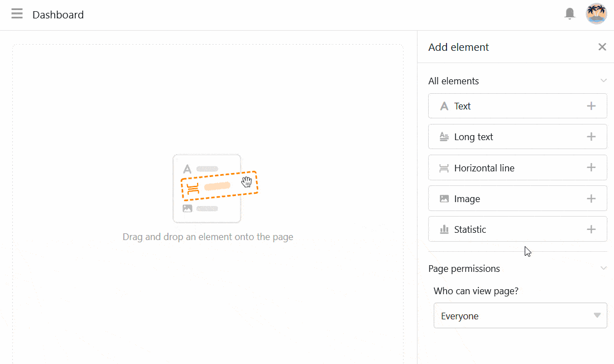Click the plus icon for Image

click(591, 199)
